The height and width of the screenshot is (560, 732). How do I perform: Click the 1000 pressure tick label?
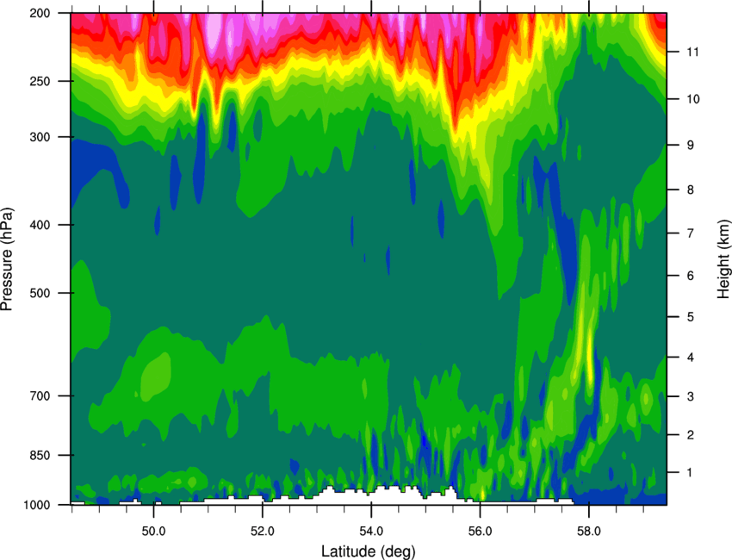(37, 505)
